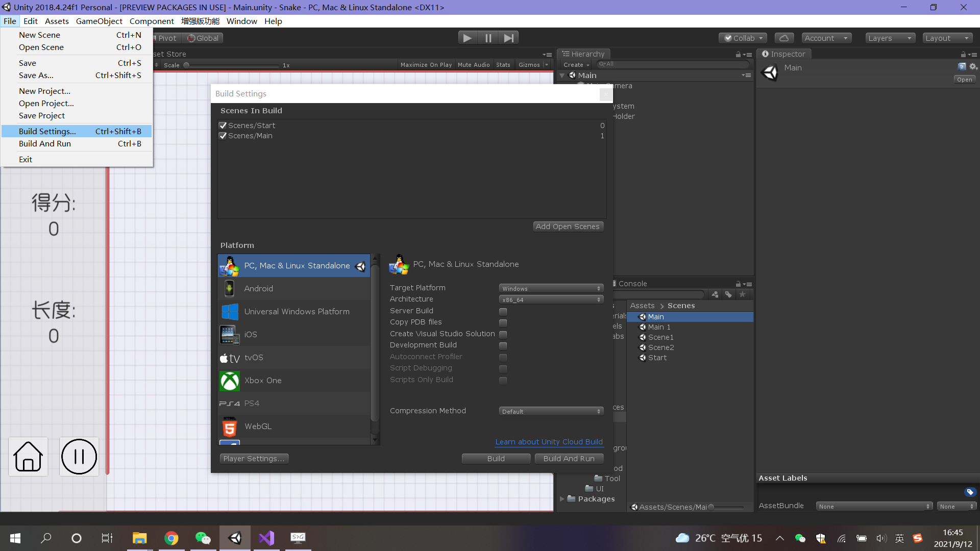
Task: Click the favorite star icon in Project panel
Action: click(742, 294)
